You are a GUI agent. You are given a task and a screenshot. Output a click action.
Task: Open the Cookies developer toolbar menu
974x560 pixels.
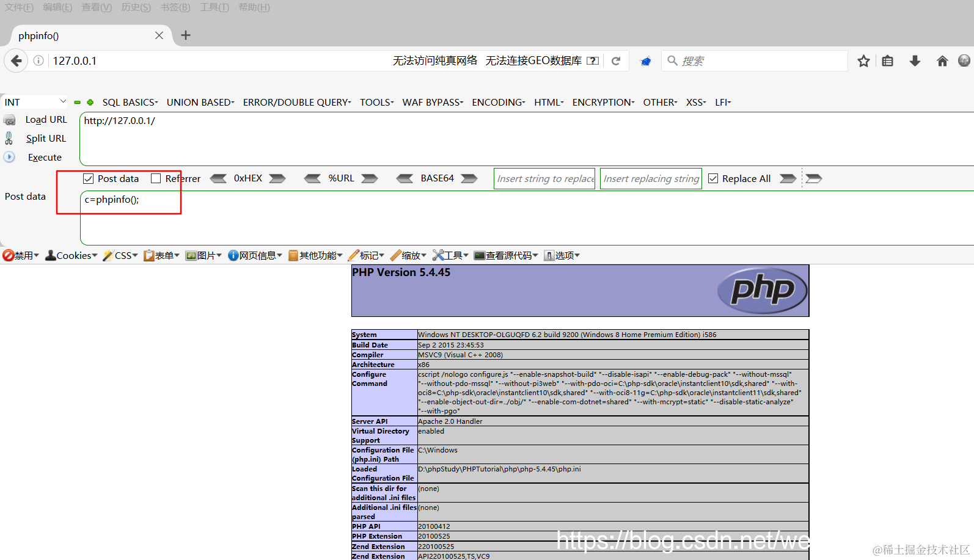coord(71,255)
